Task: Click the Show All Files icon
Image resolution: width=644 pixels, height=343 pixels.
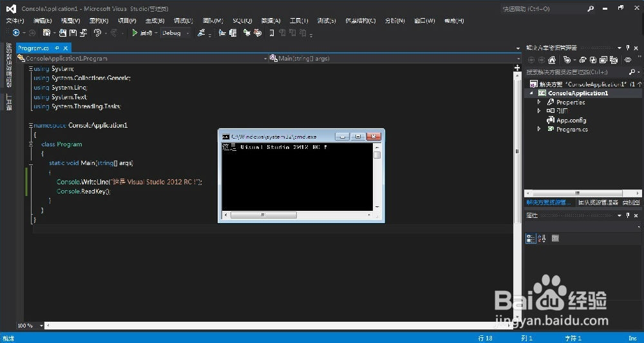Action: point(614,60)
